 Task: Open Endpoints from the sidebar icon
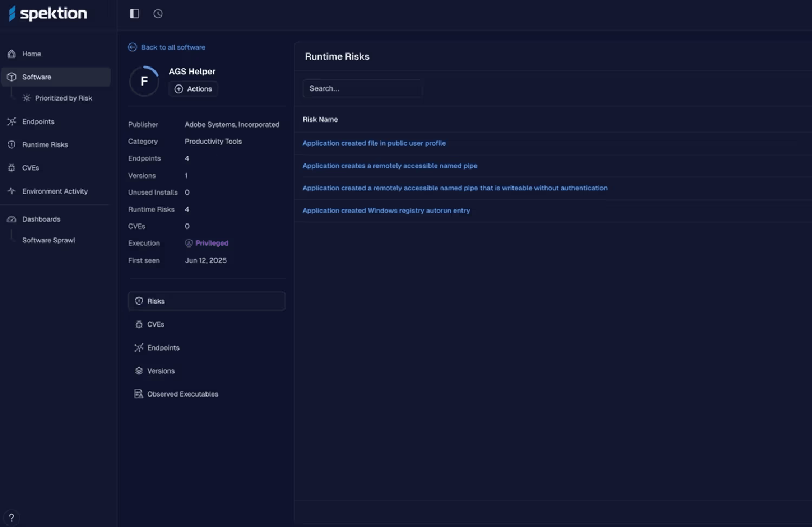click(x=11, y=121)
